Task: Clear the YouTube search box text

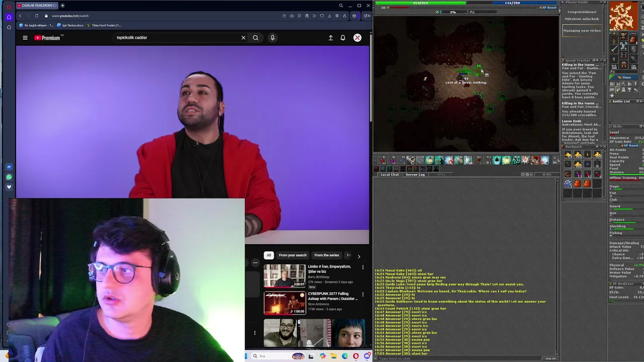Action: 244,38
